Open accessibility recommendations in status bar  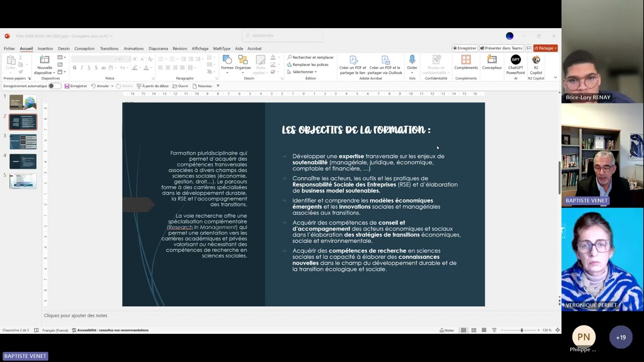click(110, 330)
